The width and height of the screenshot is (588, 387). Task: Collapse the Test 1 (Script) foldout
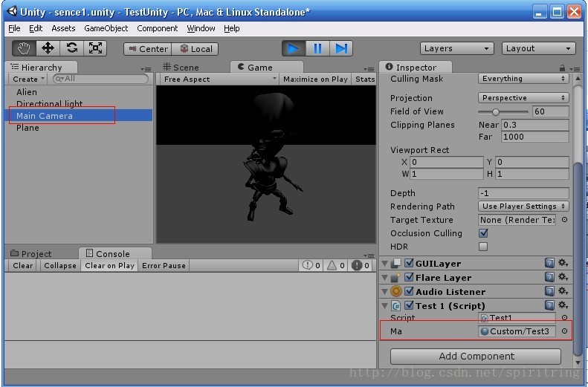tap(384, 306)
